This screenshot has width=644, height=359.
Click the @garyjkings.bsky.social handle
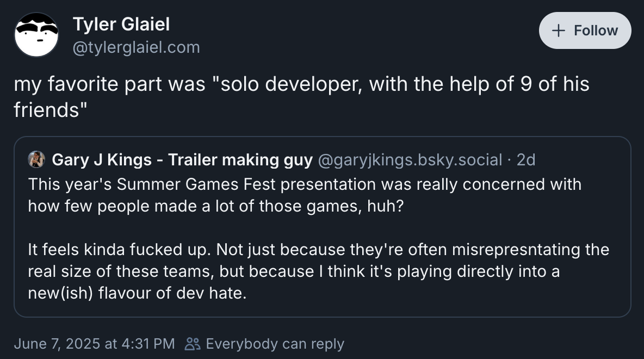click(410, 159)
